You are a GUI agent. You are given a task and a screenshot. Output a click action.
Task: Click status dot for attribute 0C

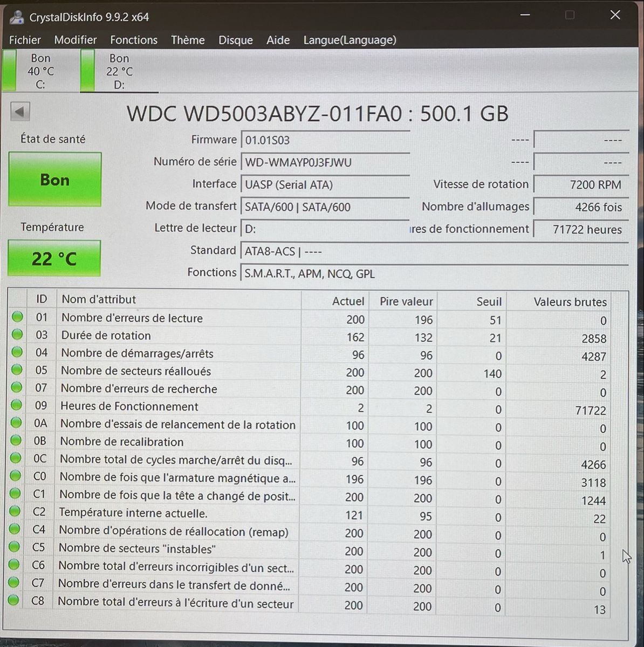coord(16,458)
